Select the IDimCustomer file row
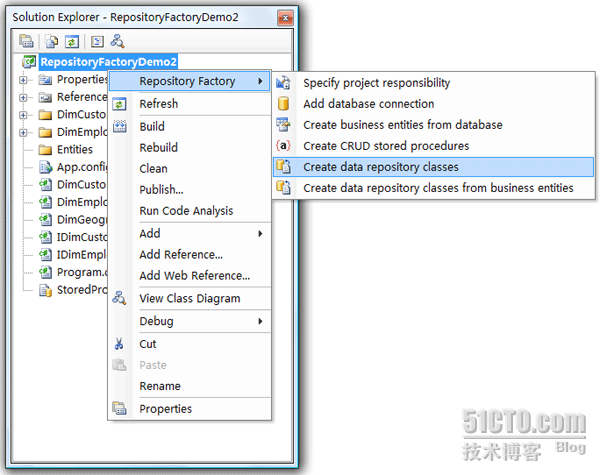600x475 pixels. pyautogui.click(x=73, y=237)
